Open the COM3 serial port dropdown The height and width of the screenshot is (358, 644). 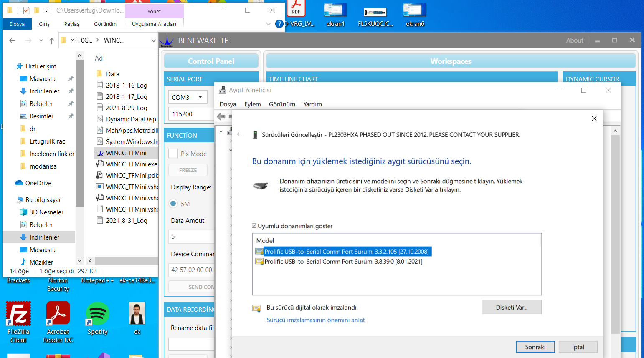pos(188,97)
